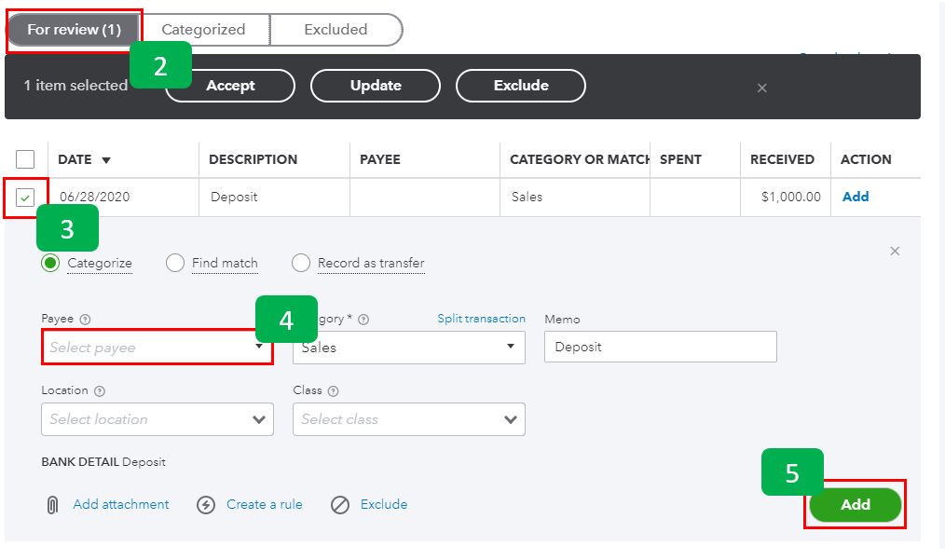Screen dimensions: 945x560
Task: Exclude transaction using the circle-slash icon
Action: click(340, 504)
